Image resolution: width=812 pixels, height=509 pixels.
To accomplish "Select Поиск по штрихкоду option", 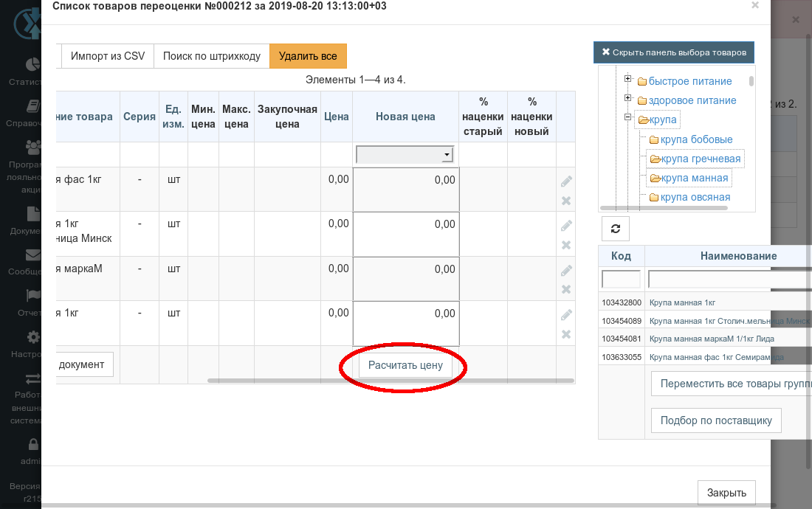I will (211, 56).
